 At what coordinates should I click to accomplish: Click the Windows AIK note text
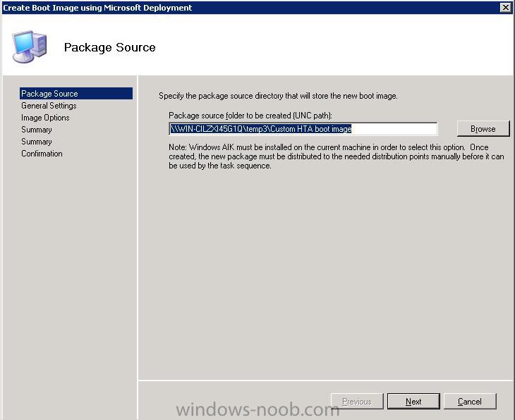point(337,156)
